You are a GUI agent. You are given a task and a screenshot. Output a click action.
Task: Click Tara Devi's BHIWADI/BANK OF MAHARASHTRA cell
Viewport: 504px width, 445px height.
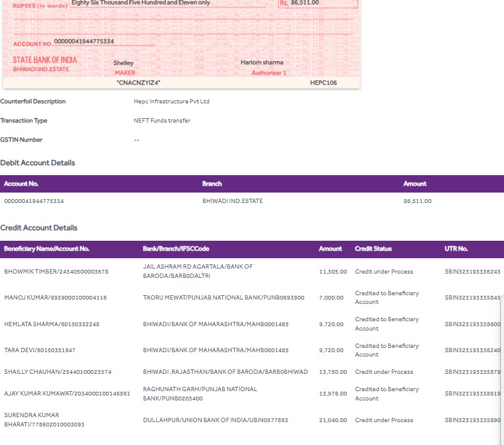coord(215,350)
